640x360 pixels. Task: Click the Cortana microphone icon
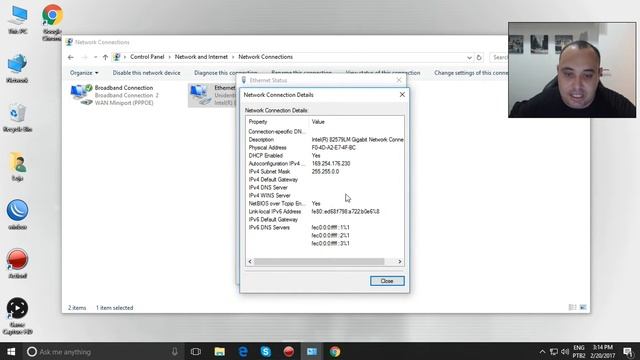coord(175,351)
